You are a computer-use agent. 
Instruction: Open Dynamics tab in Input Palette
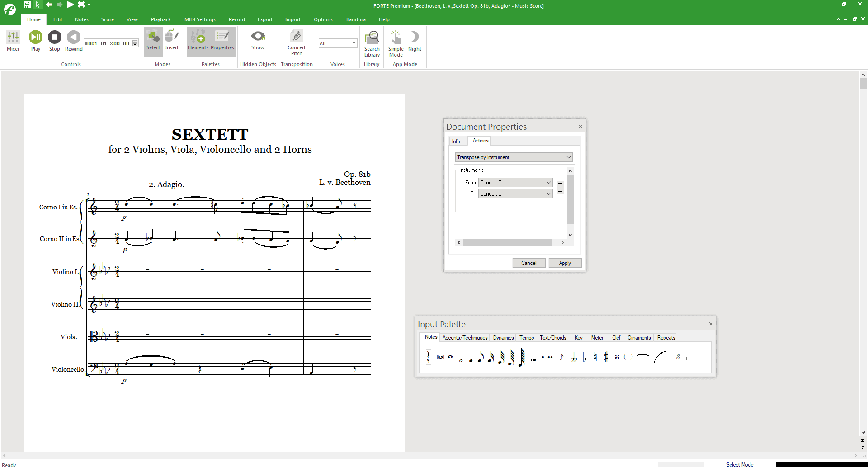[x=504, y=338]
